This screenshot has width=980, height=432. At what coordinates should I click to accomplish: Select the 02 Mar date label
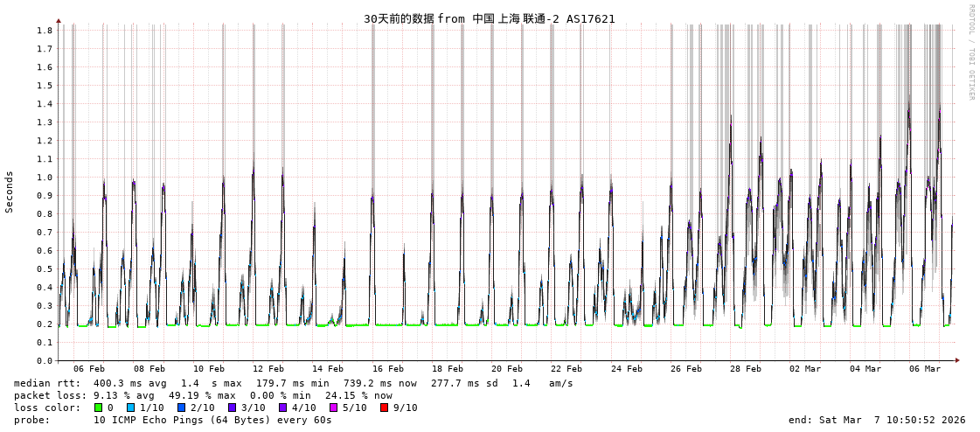805,369
